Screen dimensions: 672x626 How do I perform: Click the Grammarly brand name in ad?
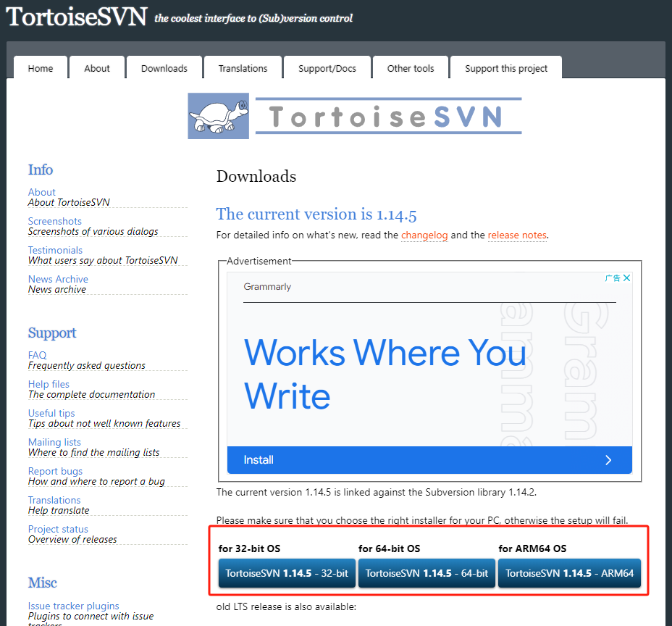click(267, 286)
